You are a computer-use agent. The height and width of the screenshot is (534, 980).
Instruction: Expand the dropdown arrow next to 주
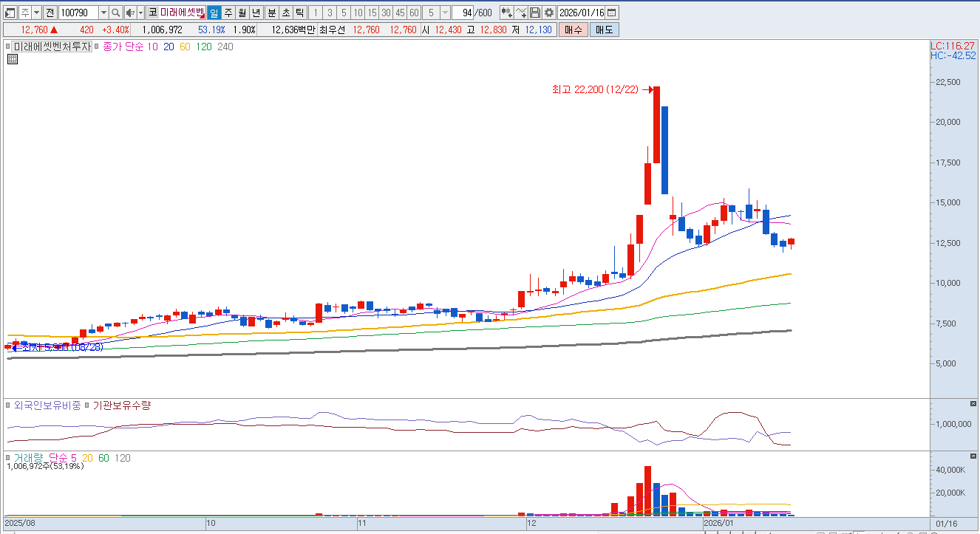[x=36, y=13]
